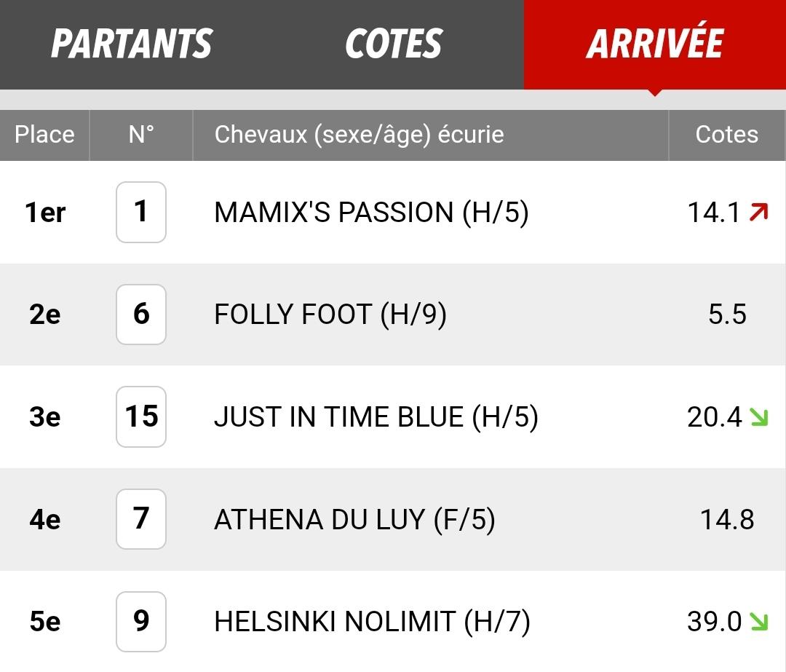Open FOLLY FOOT horse entry
Image resolution: width=786 pixels, height=672 pixels.
pos(330,315)
